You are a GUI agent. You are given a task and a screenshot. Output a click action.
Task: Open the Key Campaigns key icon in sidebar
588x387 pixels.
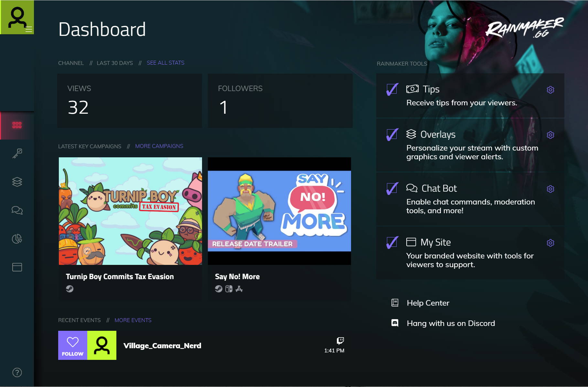[x=17, y=153]
